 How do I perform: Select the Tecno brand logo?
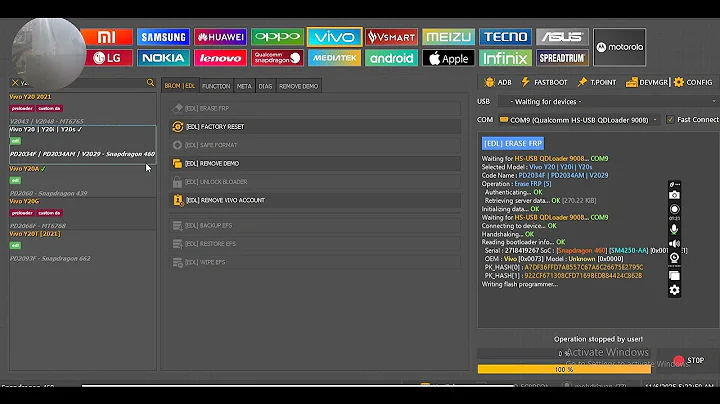point(505,37)
